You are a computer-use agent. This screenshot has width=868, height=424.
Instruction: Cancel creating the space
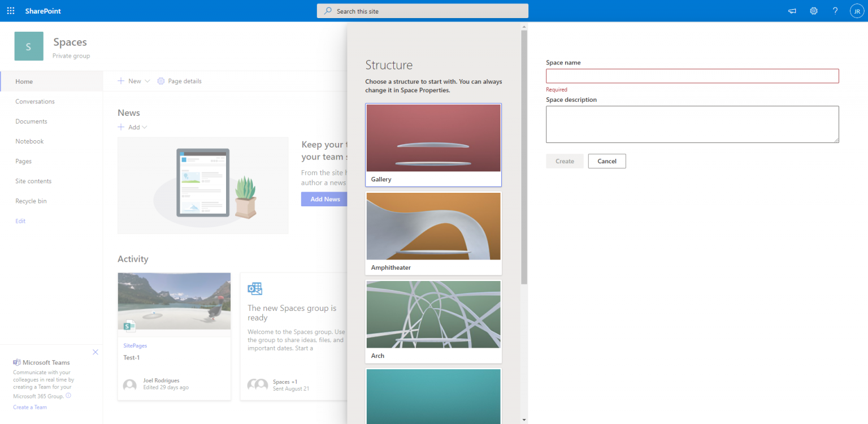(606, 161)
